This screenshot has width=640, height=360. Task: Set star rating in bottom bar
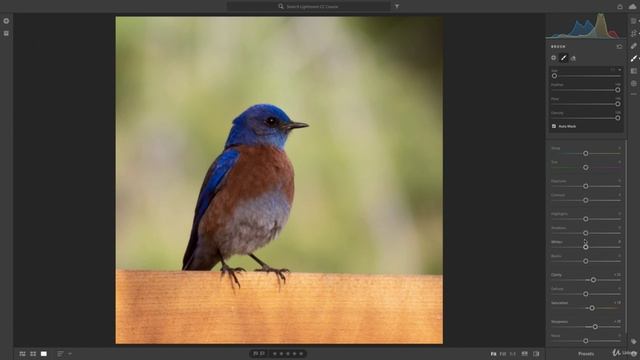(x=288, y=354)
